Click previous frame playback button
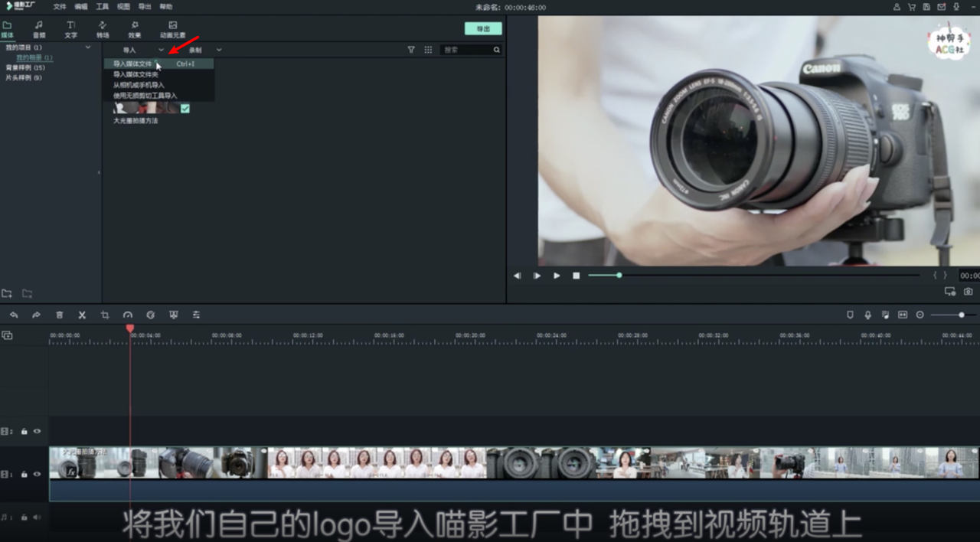980x542 pixels. [x=517, y=276]
